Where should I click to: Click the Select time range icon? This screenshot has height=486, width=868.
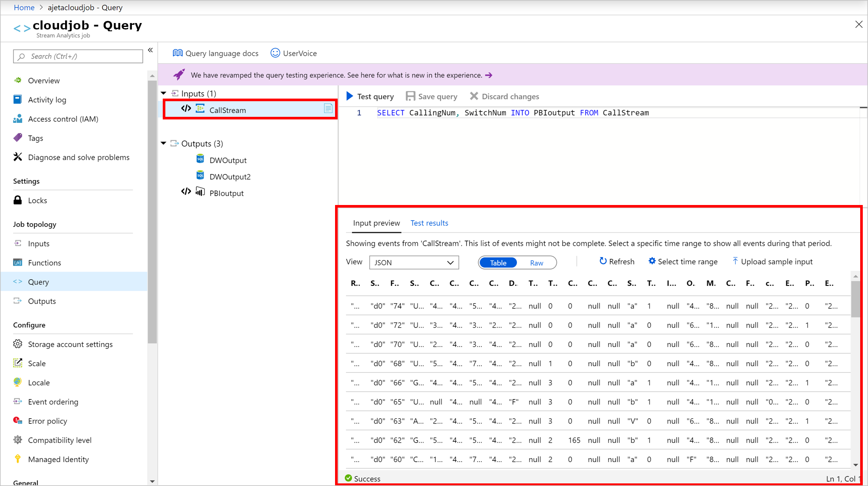[x=651, y=261]
